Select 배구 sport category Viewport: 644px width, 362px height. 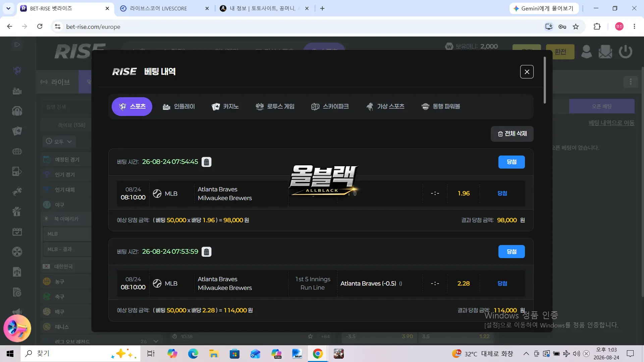(66, 312)
